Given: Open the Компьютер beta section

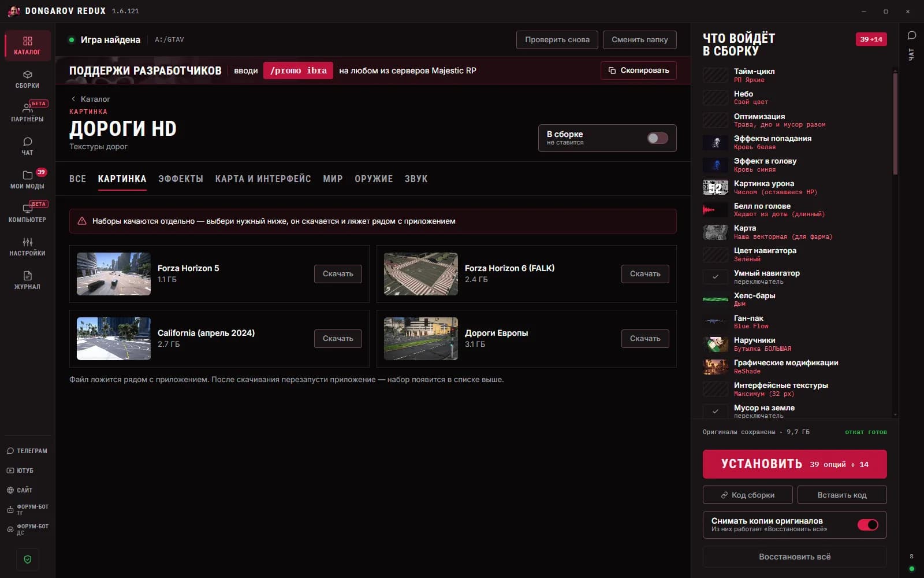Looking at the screenshot, I should [27, 213].
